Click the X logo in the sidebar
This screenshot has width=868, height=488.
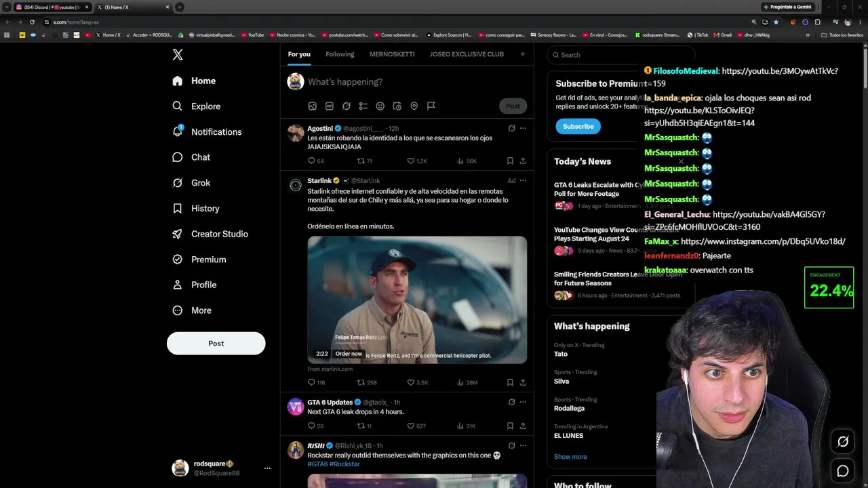coord(178,55)
